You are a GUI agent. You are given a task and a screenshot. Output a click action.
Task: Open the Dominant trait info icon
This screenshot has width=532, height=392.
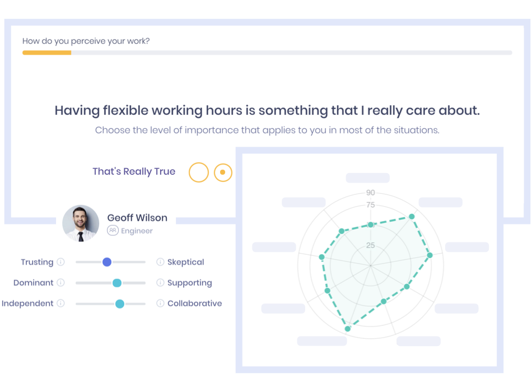pyautogui.click(x=61, y=283)
